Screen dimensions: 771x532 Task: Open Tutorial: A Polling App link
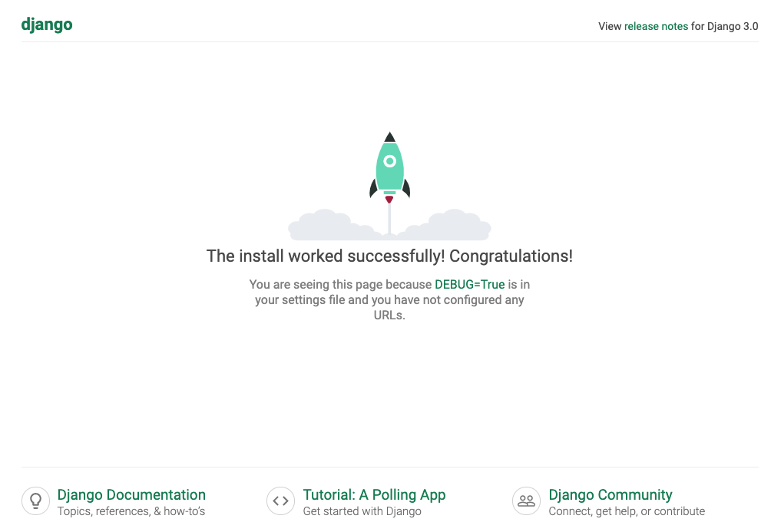374,494
